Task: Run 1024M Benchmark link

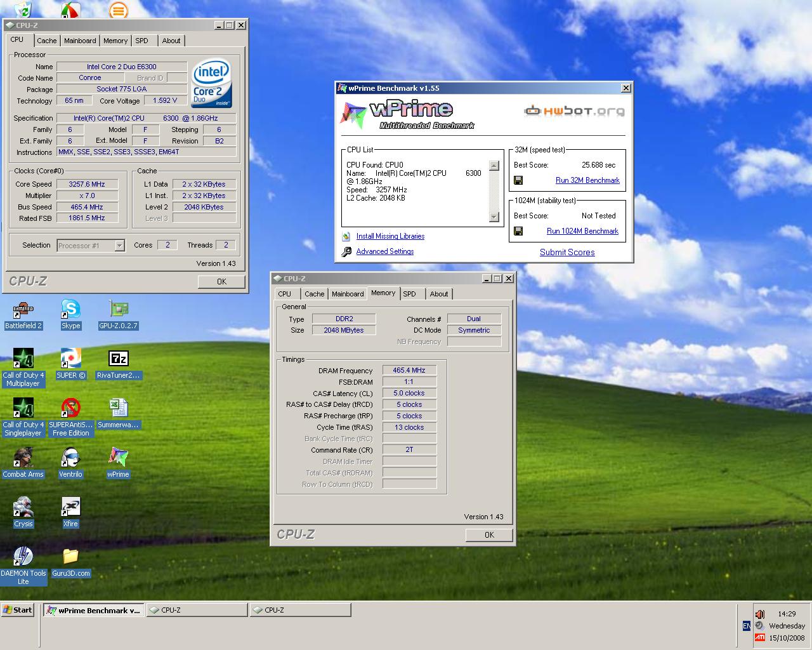Action: point(582,231)
